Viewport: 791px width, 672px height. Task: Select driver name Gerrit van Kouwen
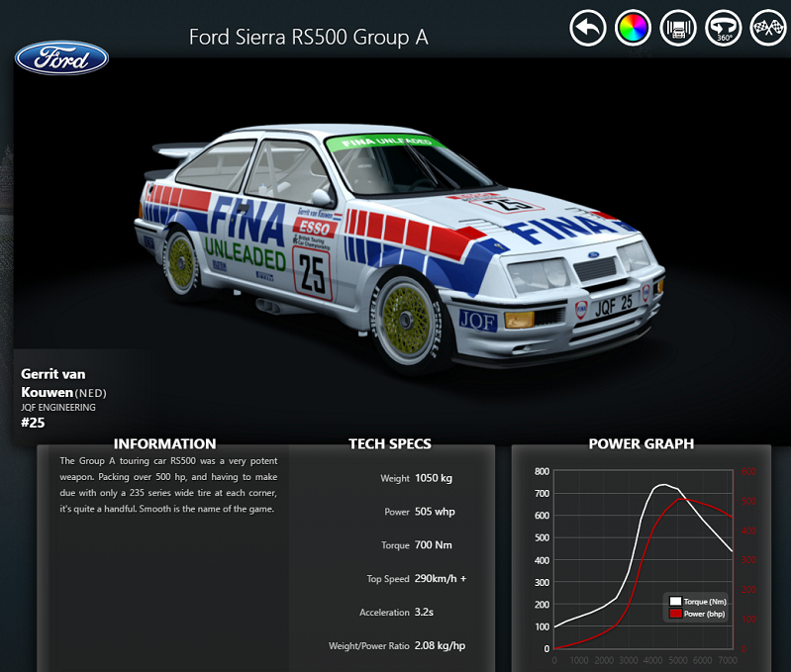(x=53, y=383)
